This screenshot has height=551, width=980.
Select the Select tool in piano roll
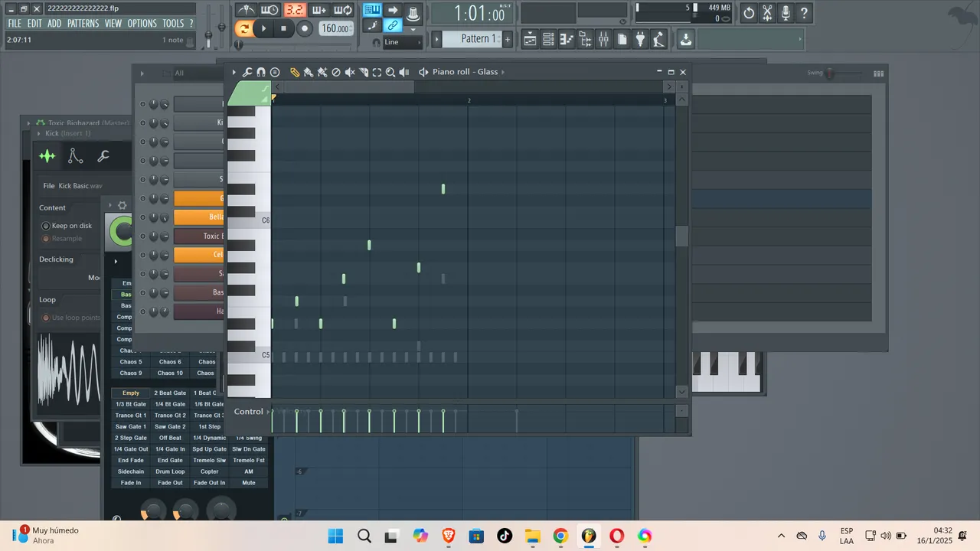click(377, 72)
